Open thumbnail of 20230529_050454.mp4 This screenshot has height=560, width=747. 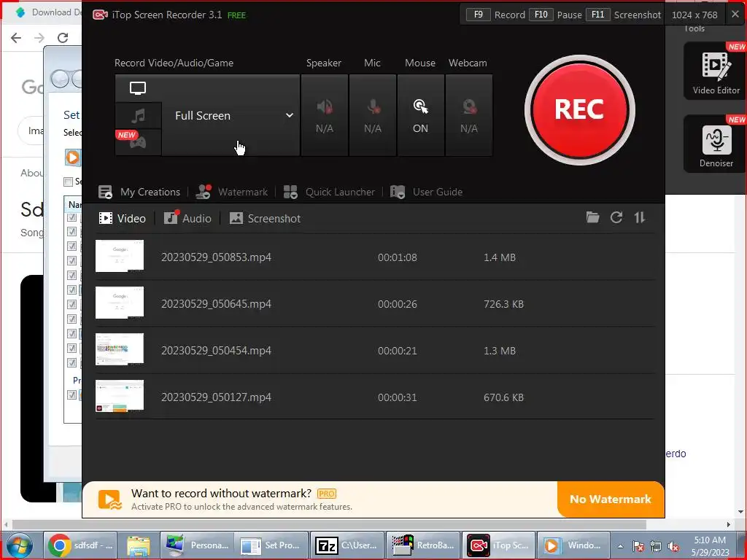point(120,349)
